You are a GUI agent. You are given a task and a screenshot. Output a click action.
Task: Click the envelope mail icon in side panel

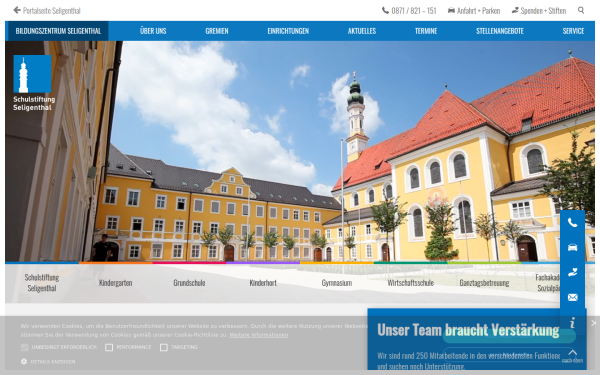572,297
